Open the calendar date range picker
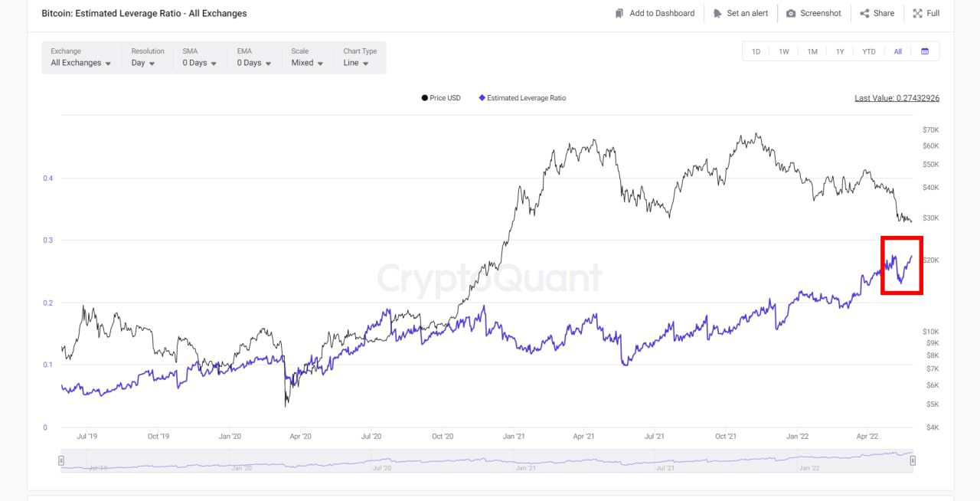This screenshot has width=980, height=501. [x=925, y=51]
